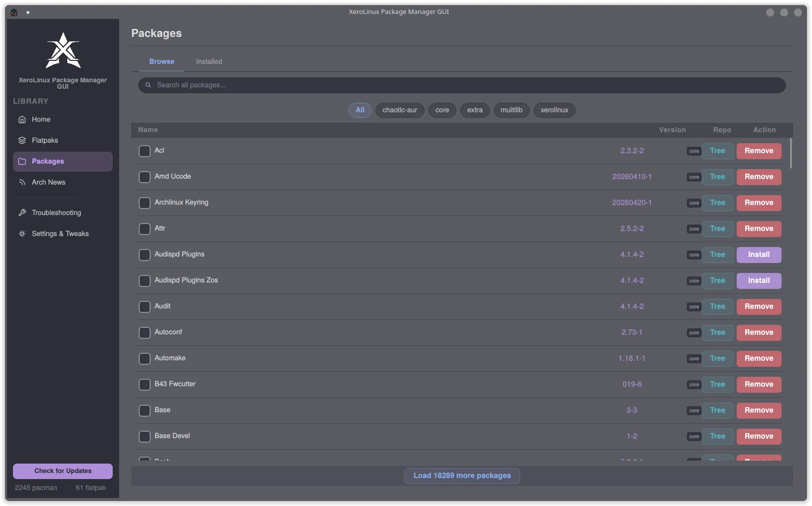Open Home via its house icon

point(22,119)
